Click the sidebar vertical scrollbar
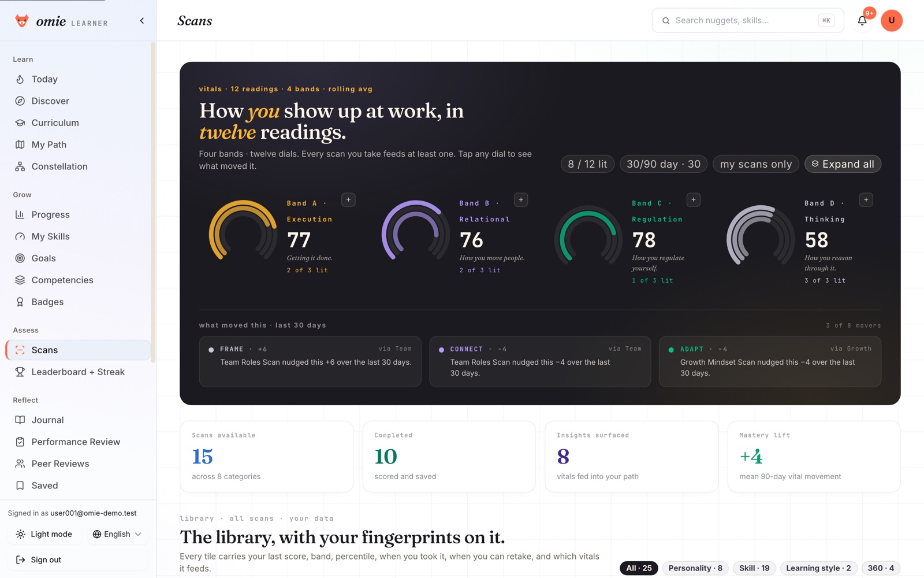The height and width of the screenshot is (578, 924). click(153, 202)
